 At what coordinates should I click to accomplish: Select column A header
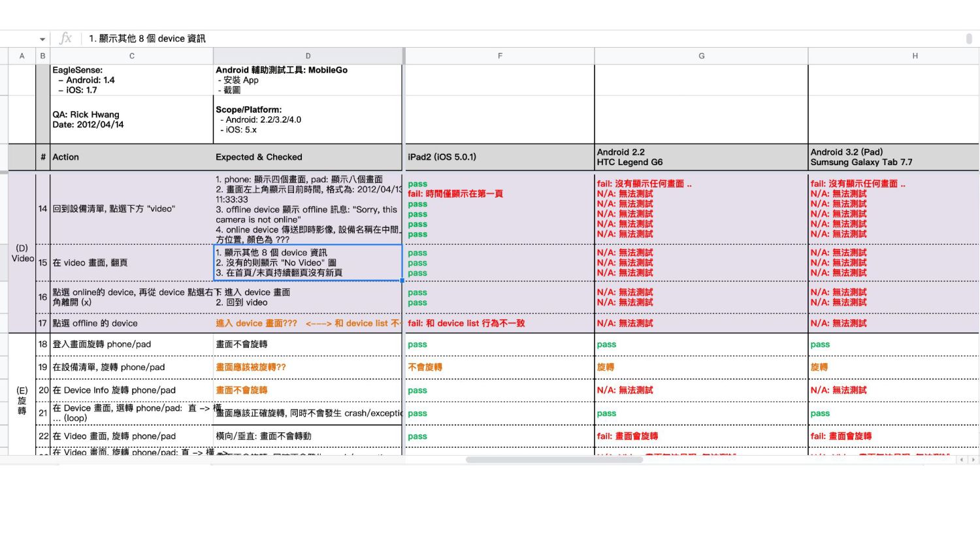[22, 56]
